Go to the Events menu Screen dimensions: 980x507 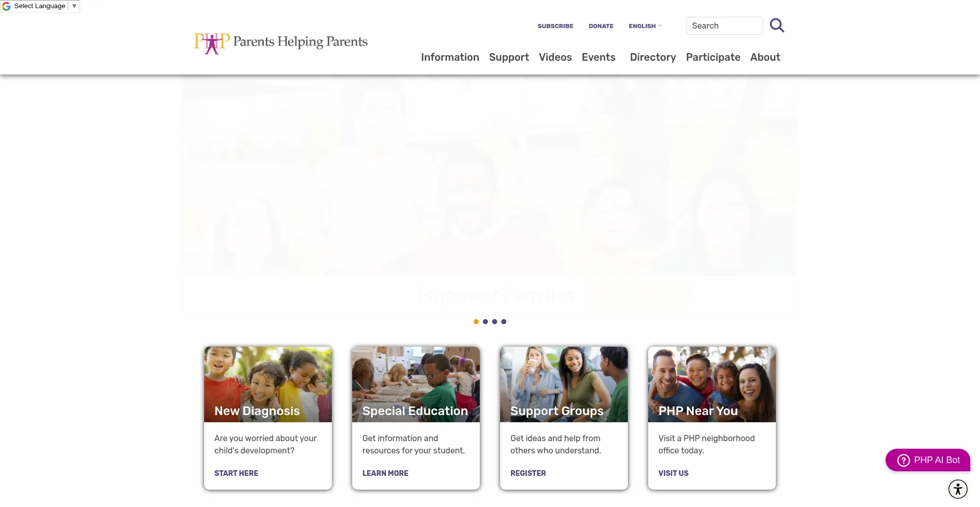pyautogui.click(x=598, y=57)
